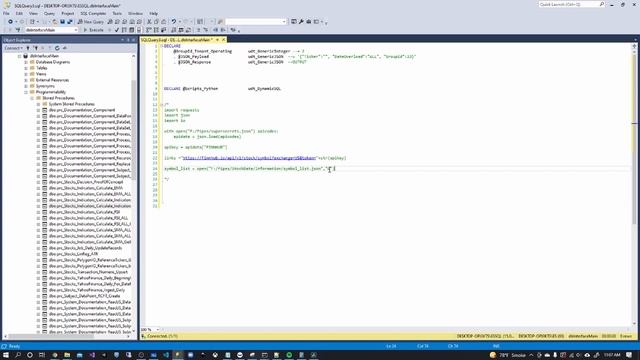Click the New Query button
The width and height of the screenshot is (640, 360).
point(91,22)
